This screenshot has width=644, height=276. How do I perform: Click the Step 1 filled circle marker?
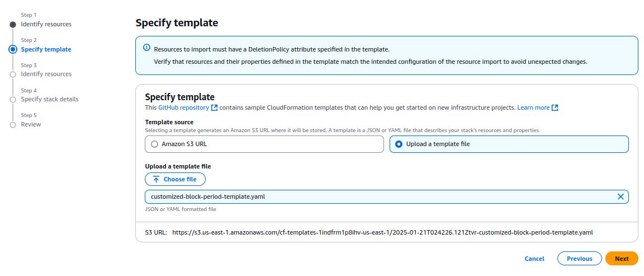(x=13, y=25)
